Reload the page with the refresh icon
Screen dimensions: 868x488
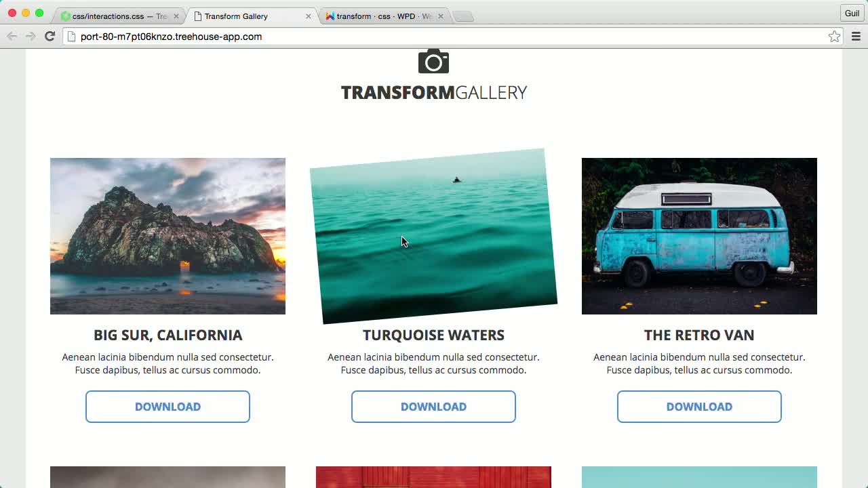point(50,37)
